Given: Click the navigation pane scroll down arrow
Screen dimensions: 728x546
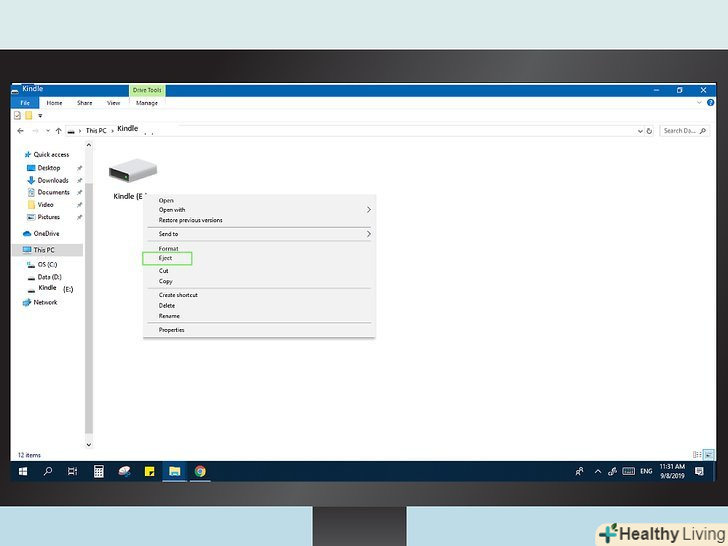Looking at the screenshot, I should [89, 444].
